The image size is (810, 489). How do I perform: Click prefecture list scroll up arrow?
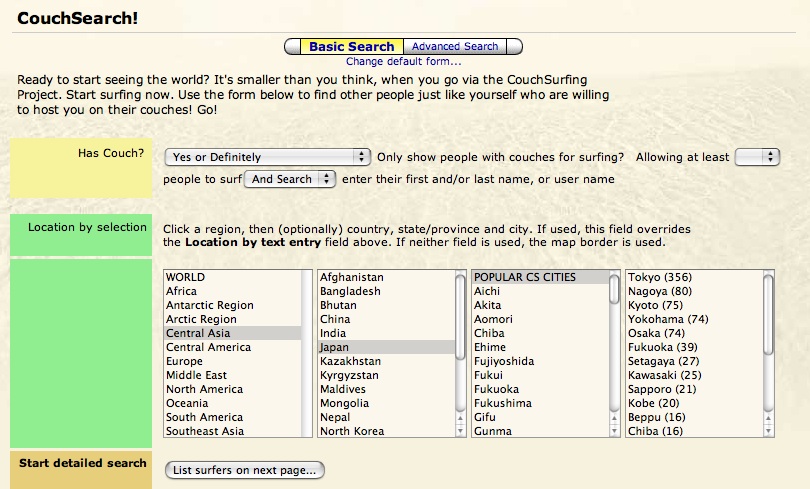point(614,418)
